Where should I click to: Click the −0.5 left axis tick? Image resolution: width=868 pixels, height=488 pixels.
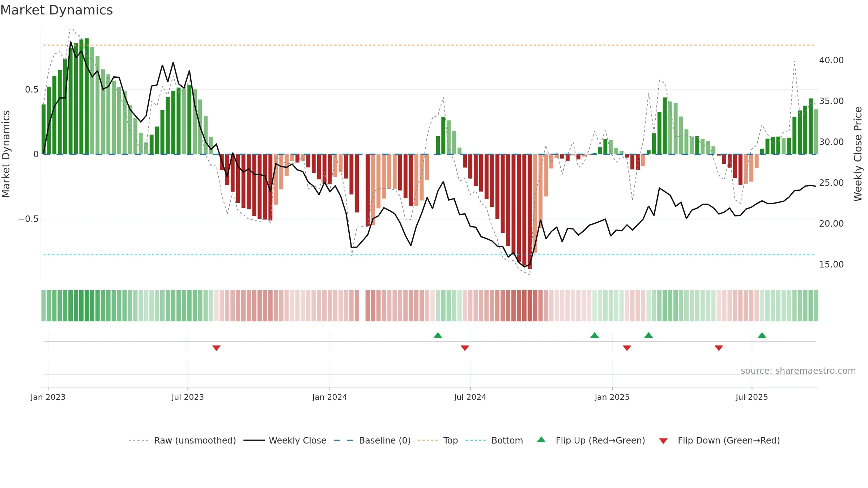coord(29,219)
